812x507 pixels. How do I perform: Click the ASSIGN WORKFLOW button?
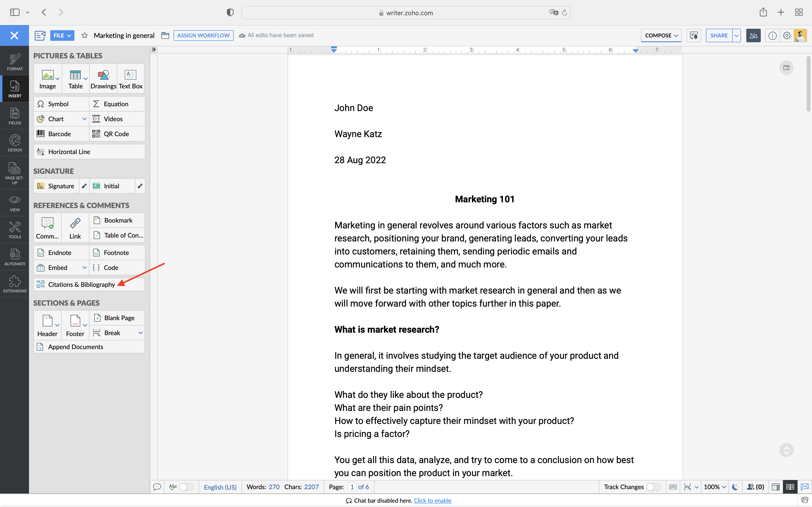(x=203, y=35)
